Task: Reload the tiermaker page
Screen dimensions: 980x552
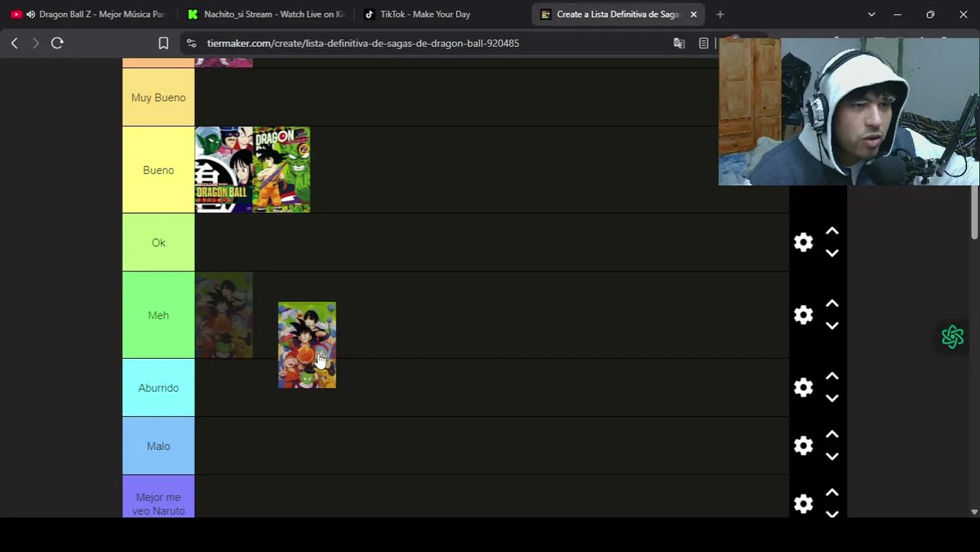Action: point(58,44)
